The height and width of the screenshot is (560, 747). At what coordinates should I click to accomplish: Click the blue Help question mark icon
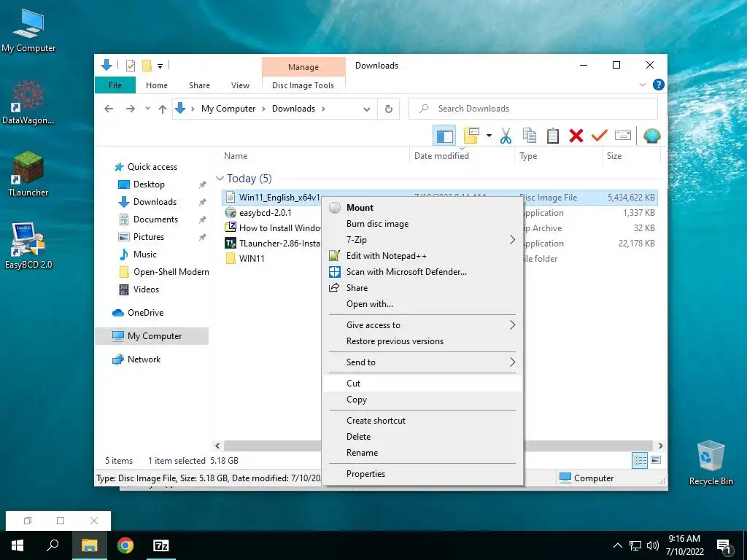659,85
